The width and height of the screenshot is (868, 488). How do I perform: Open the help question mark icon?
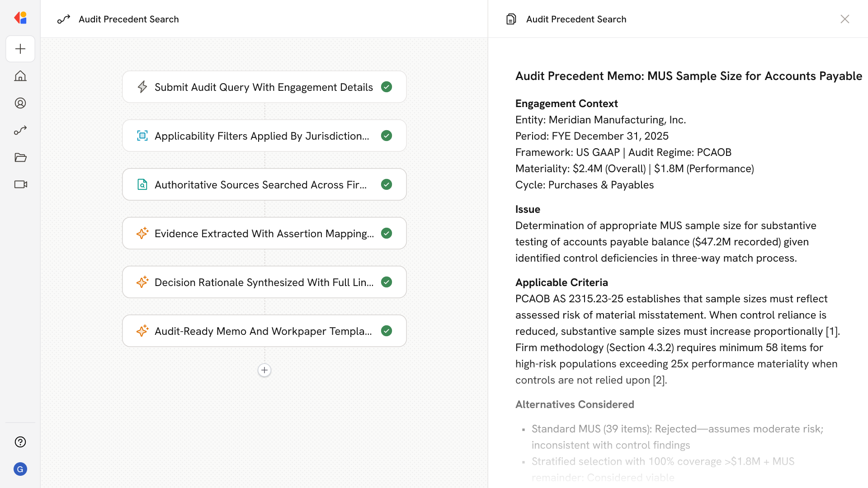pyautogui.click(x=20, y=442)
